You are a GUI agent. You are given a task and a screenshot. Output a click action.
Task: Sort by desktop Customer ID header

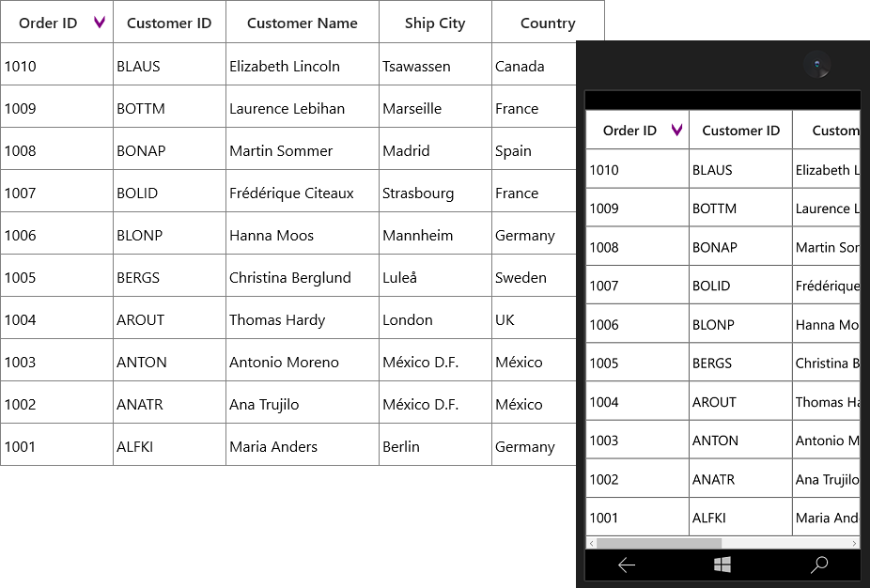point(169,23)
